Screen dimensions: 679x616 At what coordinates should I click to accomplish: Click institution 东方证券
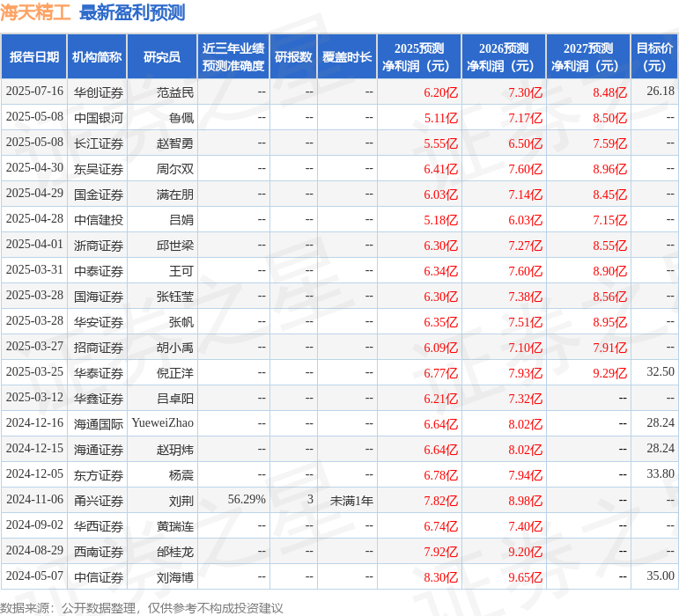tap(99, 475)
